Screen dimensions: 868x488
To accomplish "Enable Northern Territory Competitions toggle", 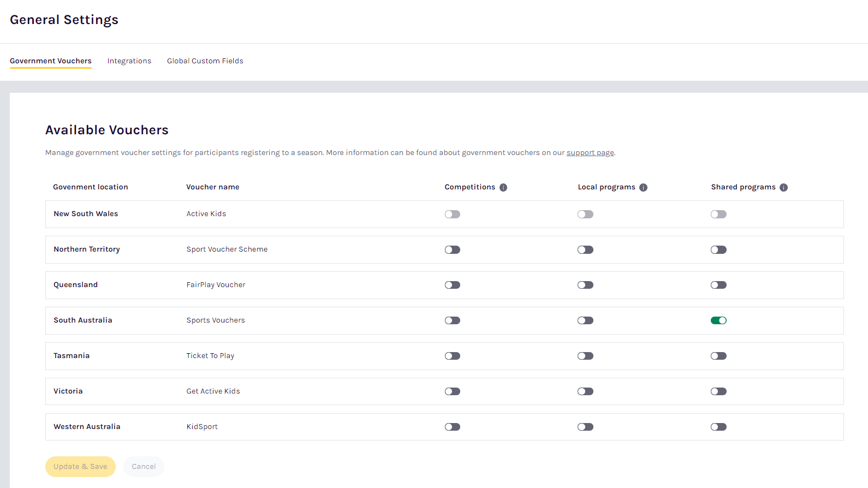I will click(x=453, y=249).
